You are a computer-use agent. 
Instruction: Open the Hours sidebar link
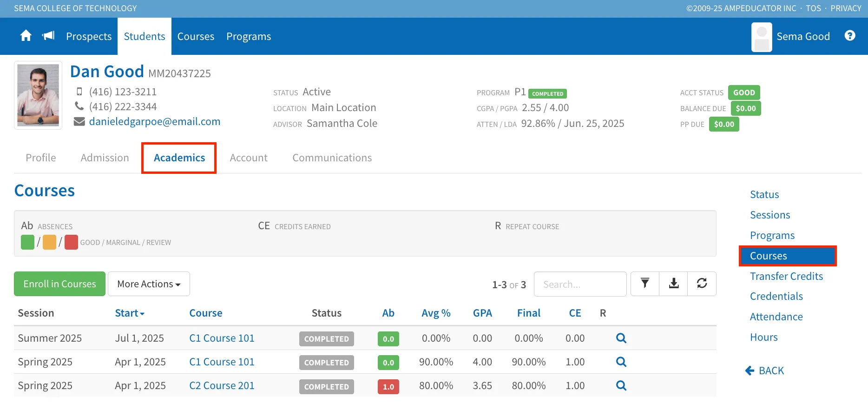click(x=763, y=337)
